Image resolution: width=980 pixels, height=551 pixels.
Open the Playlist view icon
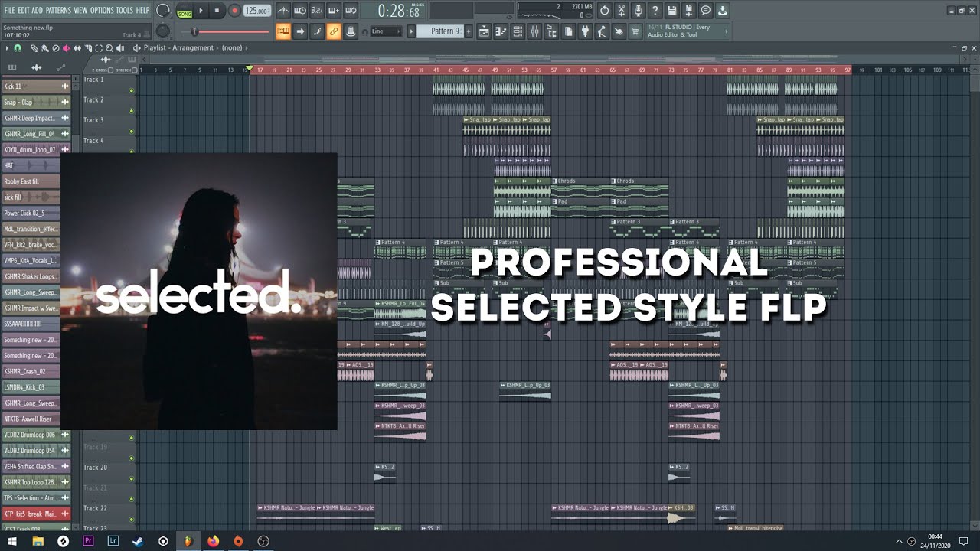[x=484, y=31]
